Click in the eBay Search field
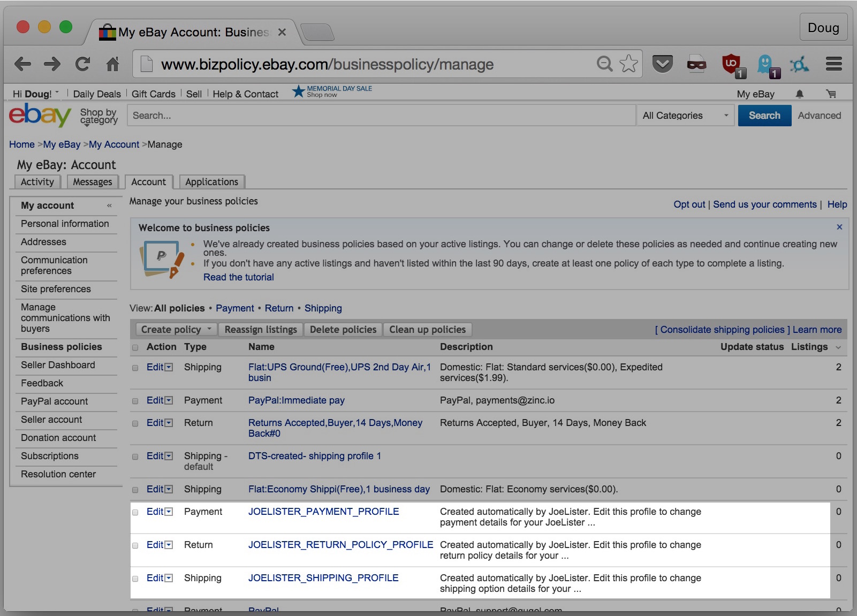Image resolution: width=857 pixels, height=616 pixels. 381,116
